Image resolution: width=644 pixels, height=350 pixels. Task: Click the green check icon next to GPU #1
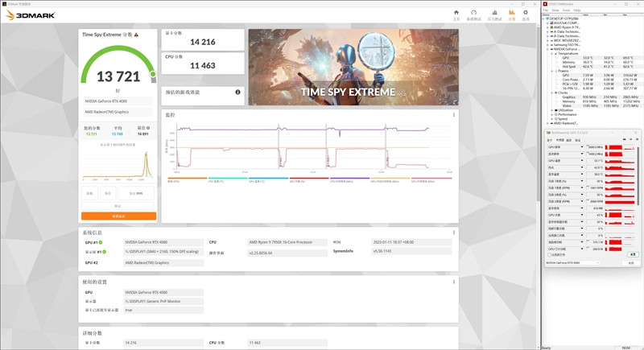101,242
